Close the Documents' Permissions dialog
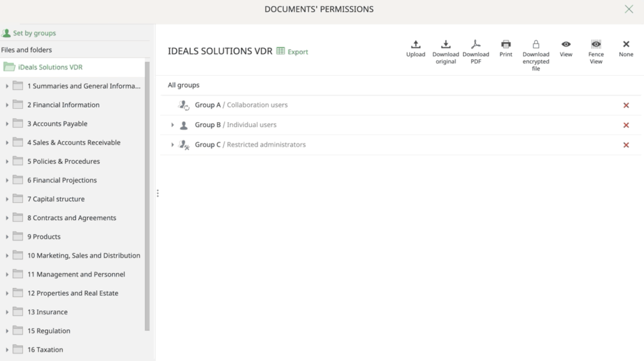The image size is (644, 361). tap(629, 9)
